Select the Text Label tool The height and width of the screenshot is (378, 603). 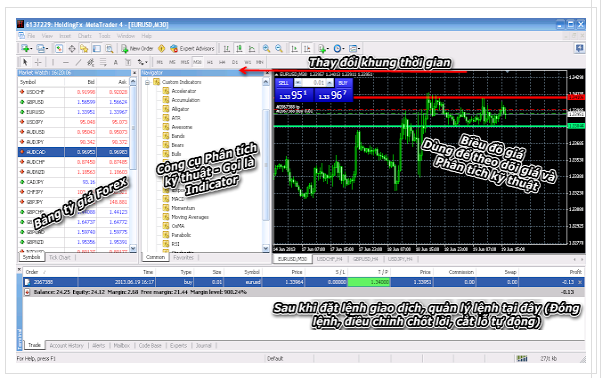coord(128,62)
